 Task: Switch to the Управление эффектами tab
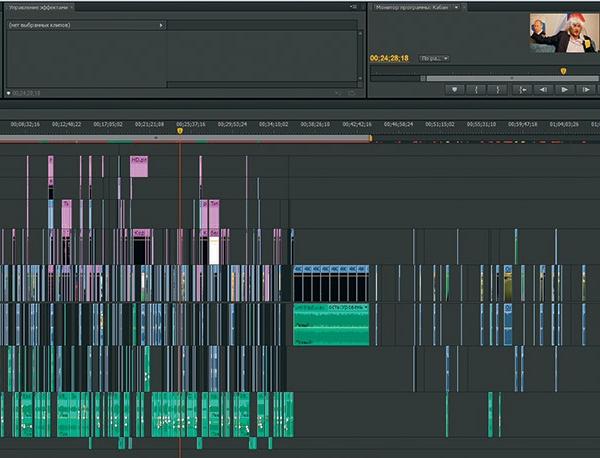40,7
